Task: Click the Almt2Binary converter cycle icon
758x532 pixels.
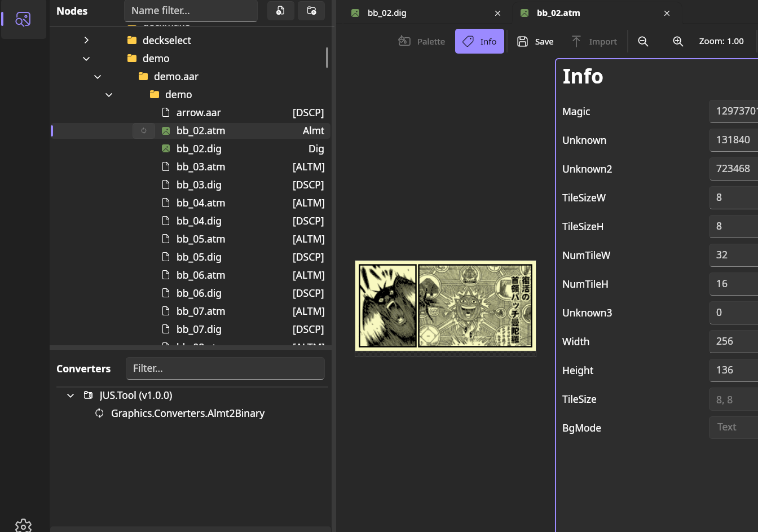Action: (99, 414)
